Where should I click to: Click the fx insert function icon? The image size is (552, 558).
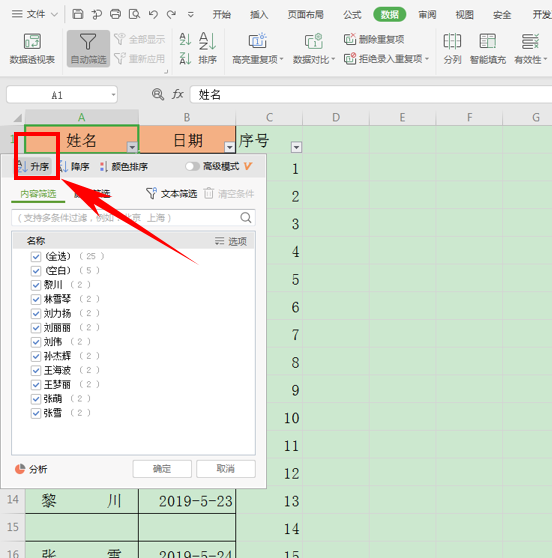[x=178, y=94]
